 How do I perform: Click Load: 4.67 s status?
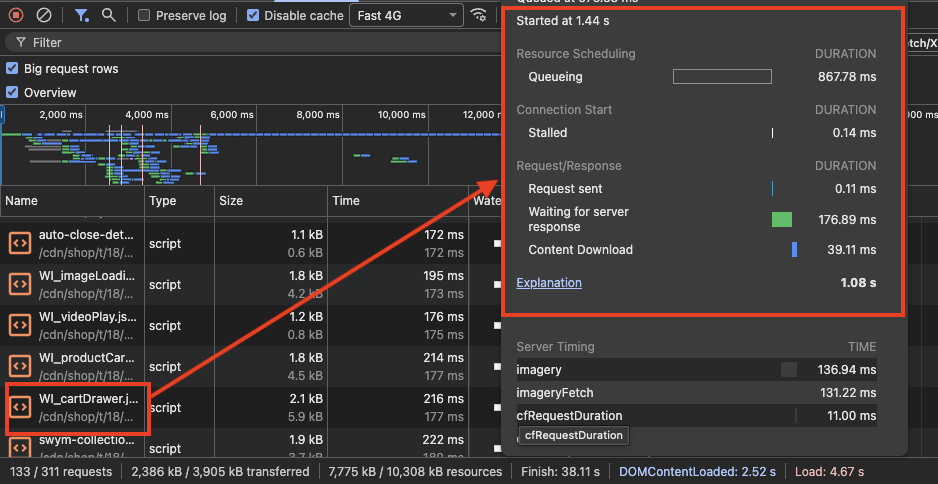point(829,471)
